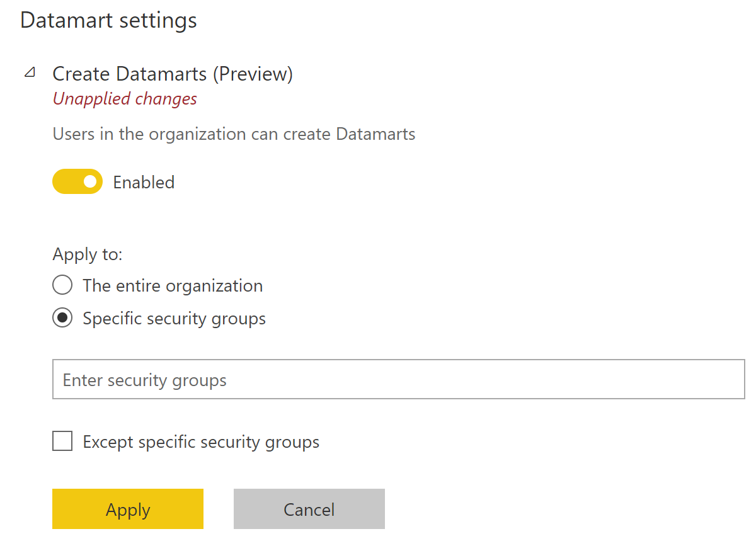
Task: Click the Create Datamarts (Preview) title
Action: tap(172, 74)
